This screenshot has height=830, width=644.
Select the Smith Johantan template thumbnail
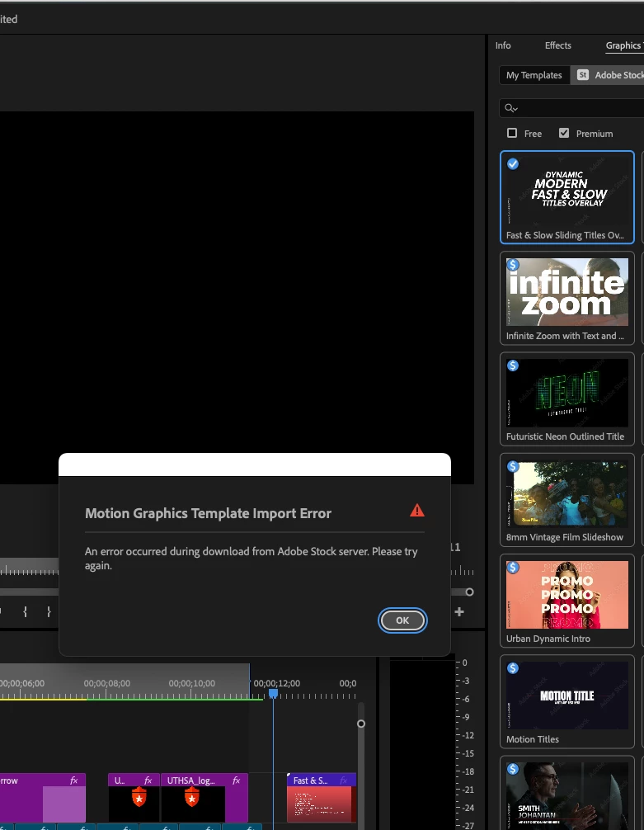[567, 796]
